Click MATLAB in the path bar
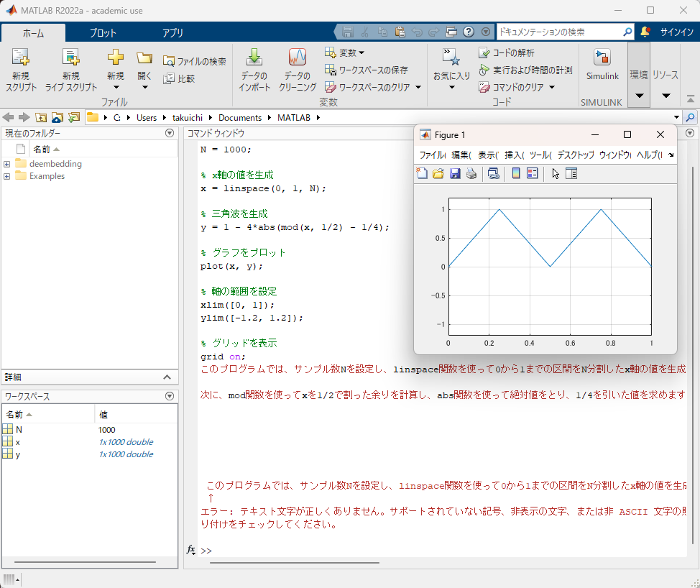This screenshot has width=700, height=588. (294, 117)
